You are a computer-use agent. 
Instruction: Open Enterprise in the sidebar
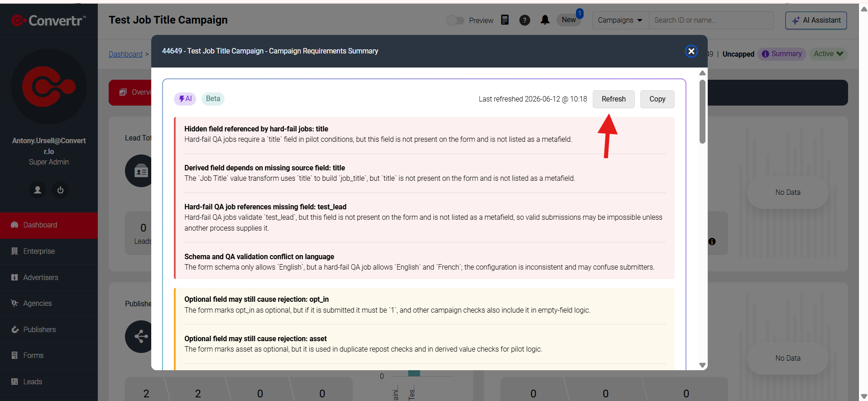point(49,251)
